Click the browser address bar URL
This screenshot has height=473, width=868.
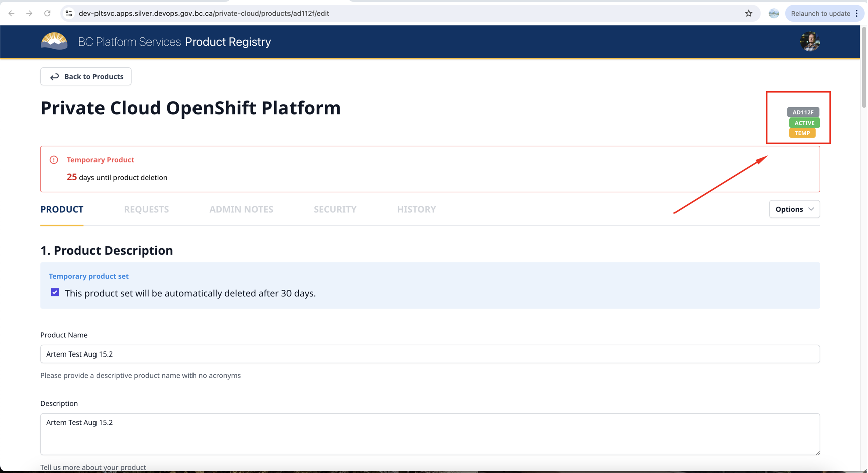coord(204,13)
